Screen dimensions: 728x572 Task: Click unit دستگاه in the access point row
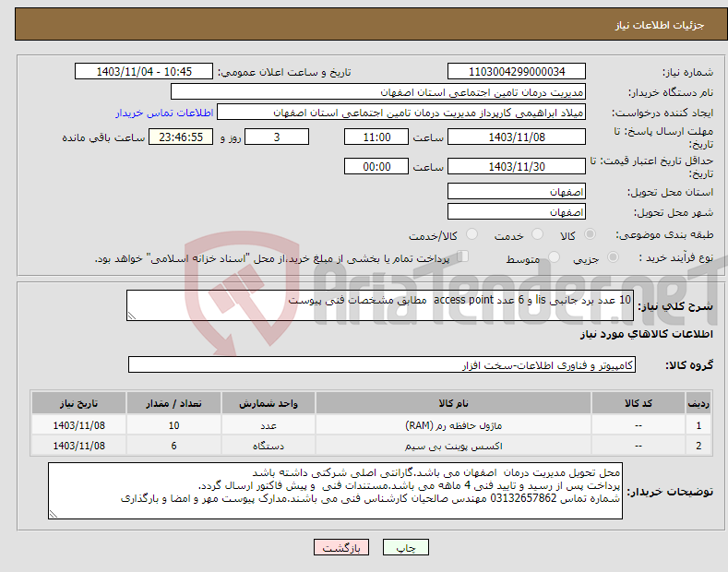click(269, 446)
